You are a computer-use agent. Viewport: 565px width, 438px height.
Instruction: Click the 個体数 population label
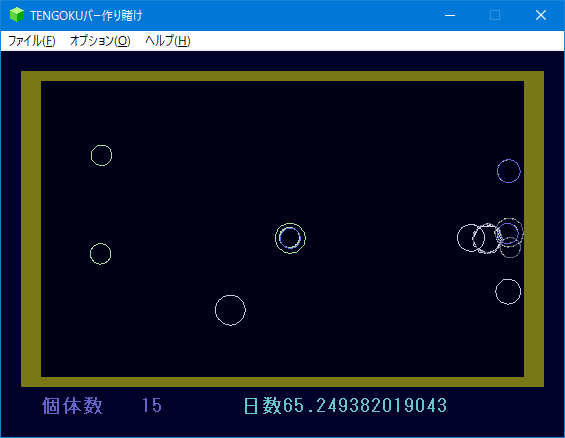tap(72, 406)
